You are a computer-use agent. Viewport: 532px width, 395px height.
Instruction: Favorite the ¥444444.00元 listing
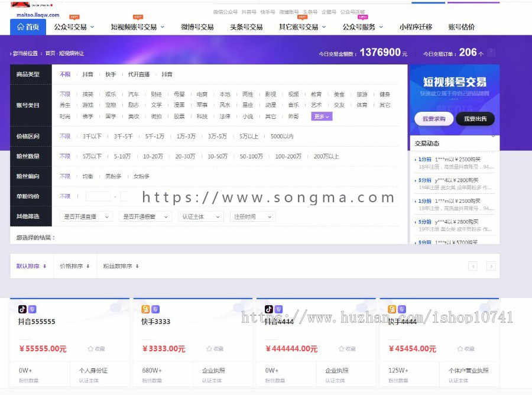(x=347, y=348)
